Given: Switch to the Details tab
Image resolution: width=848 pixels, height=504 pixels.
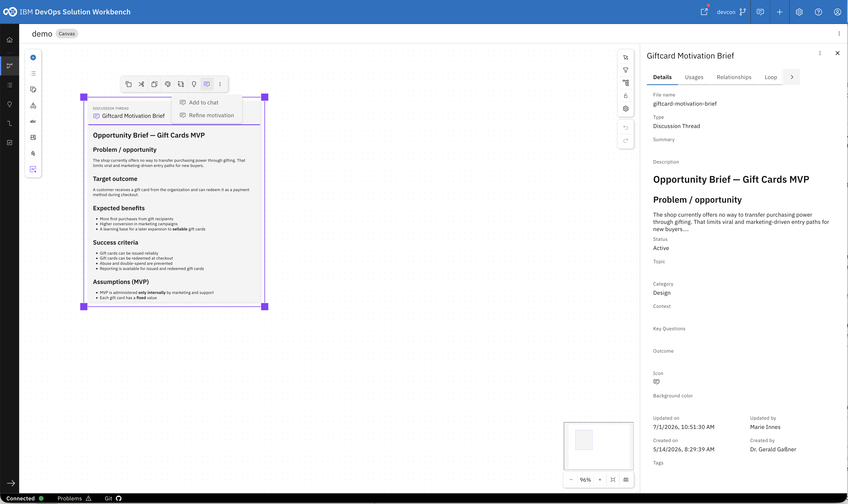Looking at the screenshot, I should click(x=662, y=77).
